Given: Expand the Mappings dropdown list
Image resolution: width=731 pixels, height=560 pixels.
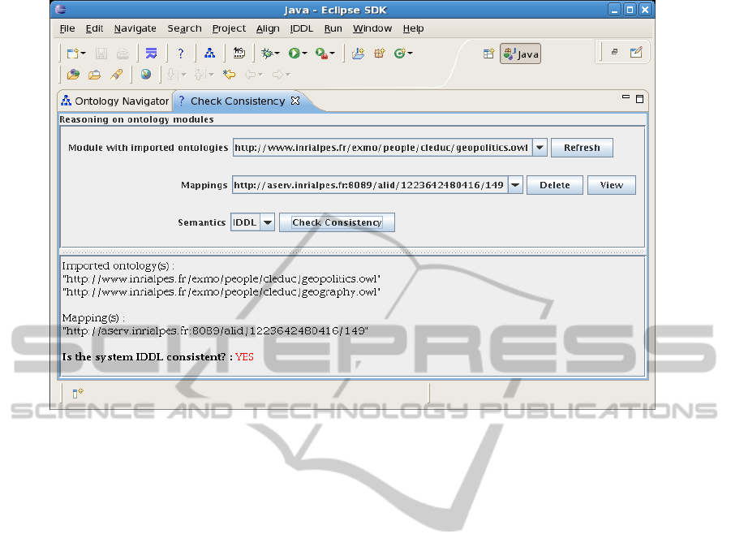Looking at the screenshot, I should [x=516, y=185].
